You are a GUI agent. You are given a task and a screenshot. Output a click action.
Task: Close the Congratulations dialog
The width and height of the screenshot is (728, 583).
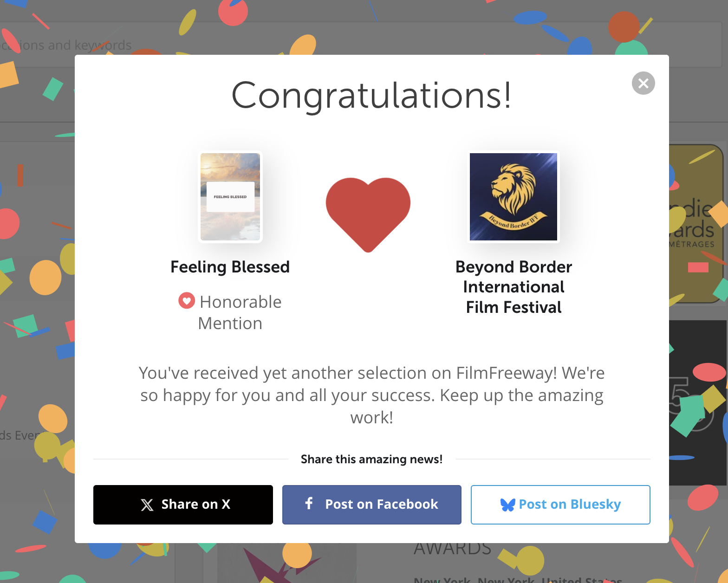[643, 83]
